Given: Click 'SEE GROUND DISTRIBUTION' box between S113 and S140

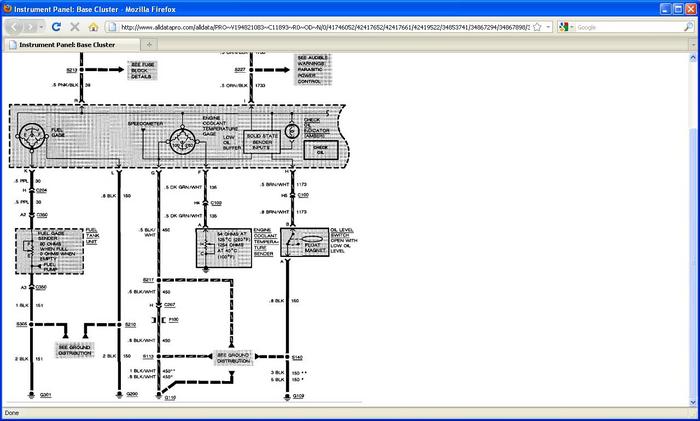Looking at the screenshot, I should coord(233,358).
